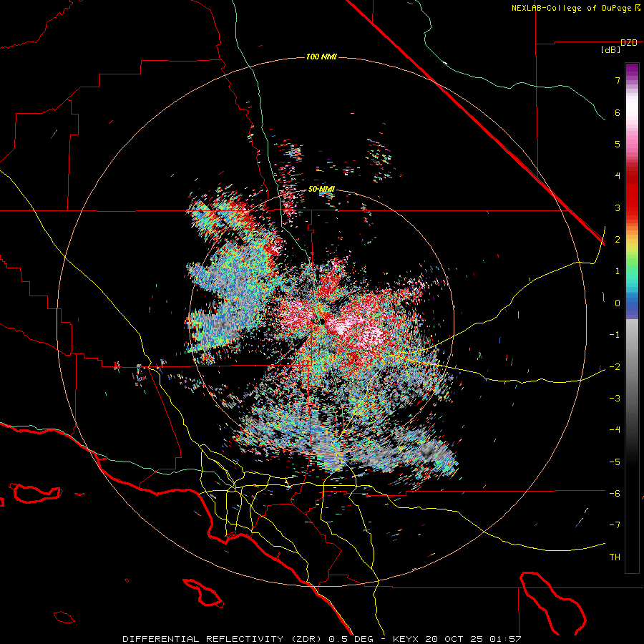The height and width of the screenshot is (644, 644).
Task: Click the "100 NMI" range ring label
Action: click(321, 57)
